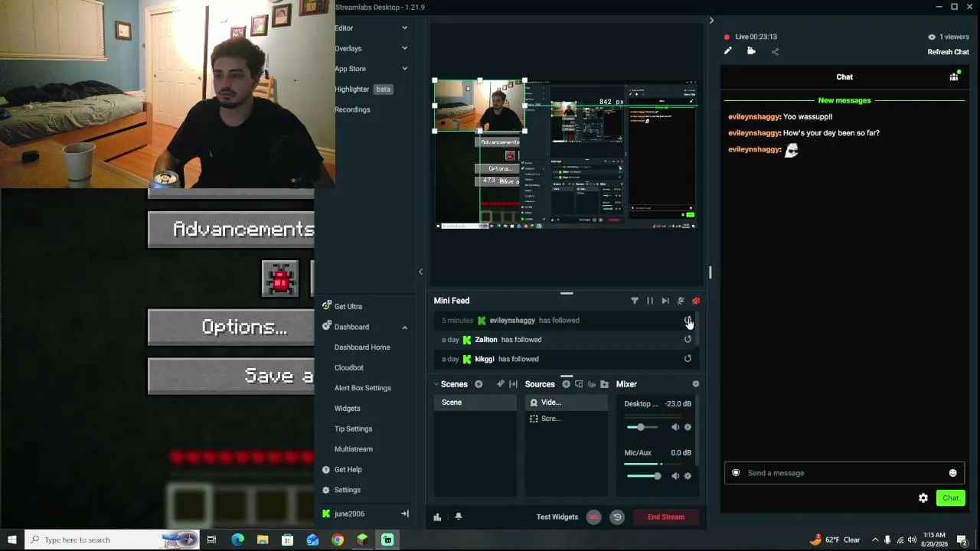Screen dimensions: 980x551
Task: Open Recordings in the sidebar
Action: [352, 109]
